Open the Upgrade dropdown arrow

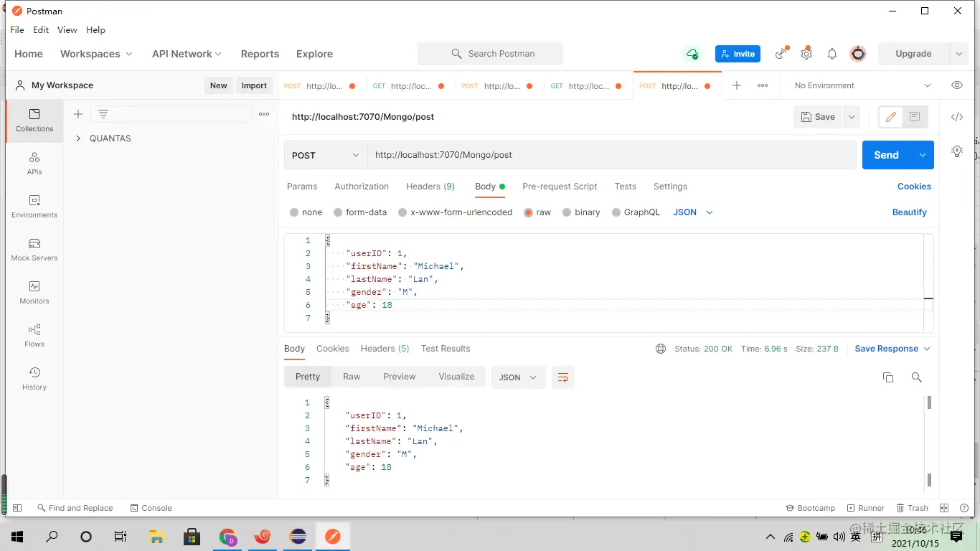[959, 54]
